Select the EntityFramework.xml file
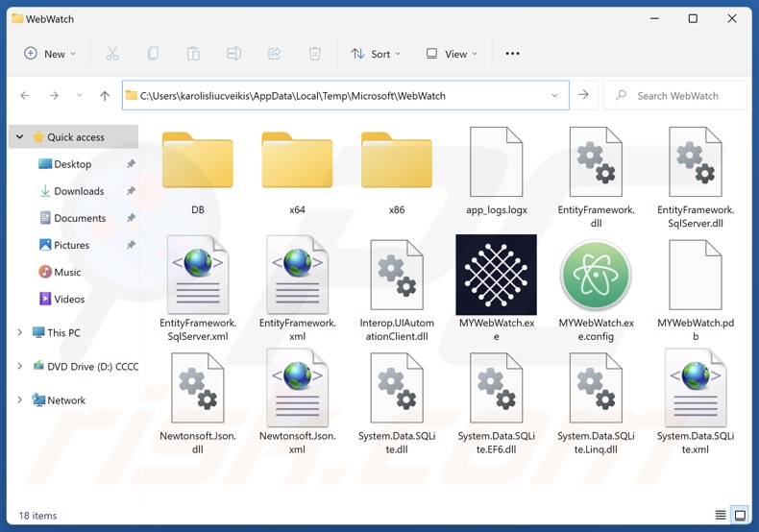 pyautogui.click(x=297, y=289)
